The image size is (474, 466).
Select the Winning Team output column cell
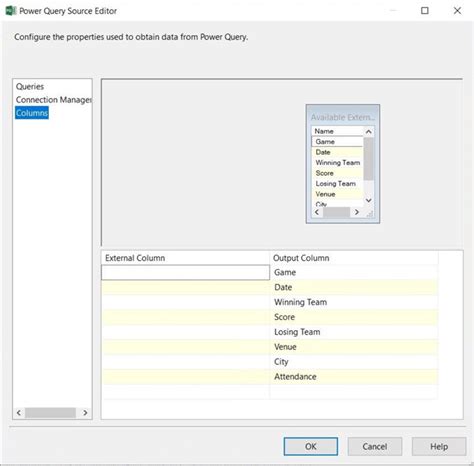coord(354,302)
